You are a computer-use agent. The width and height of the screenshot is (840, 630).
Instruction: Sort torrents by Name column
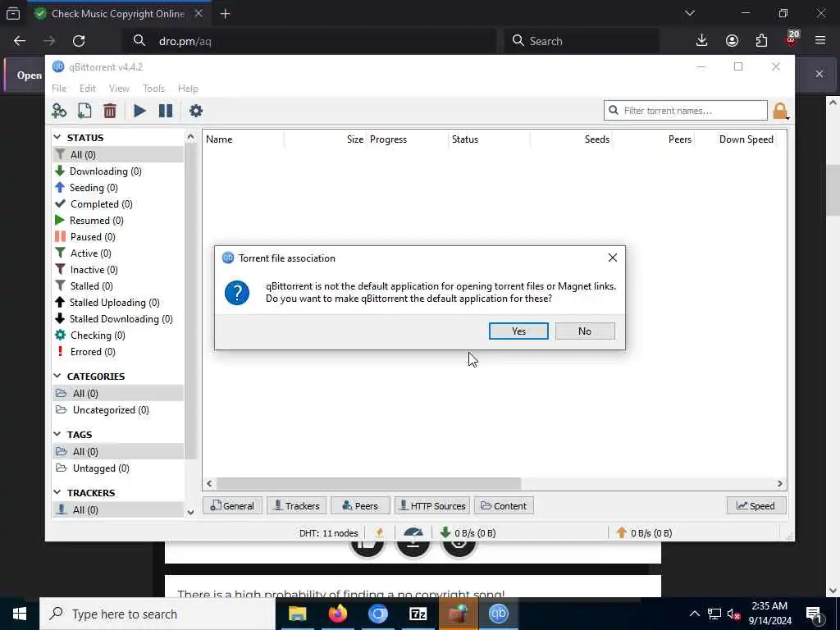[244, 139]
